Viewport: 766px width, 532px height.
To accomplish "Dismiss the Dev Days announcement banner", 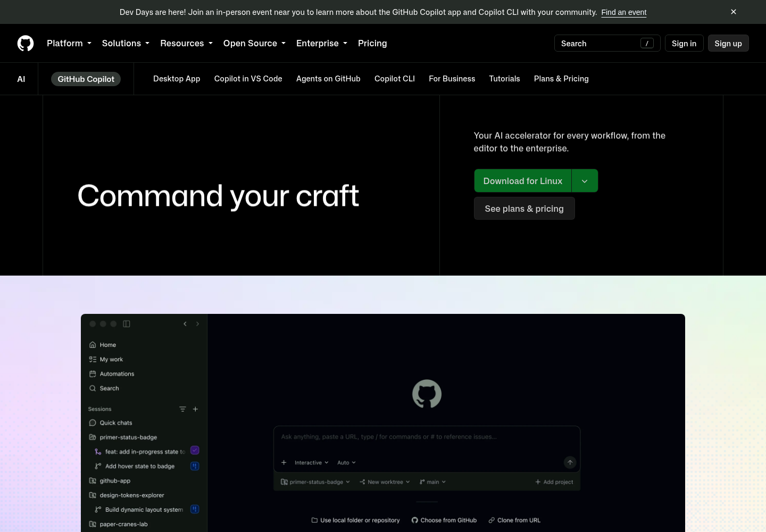I will (x=734, y=12).
